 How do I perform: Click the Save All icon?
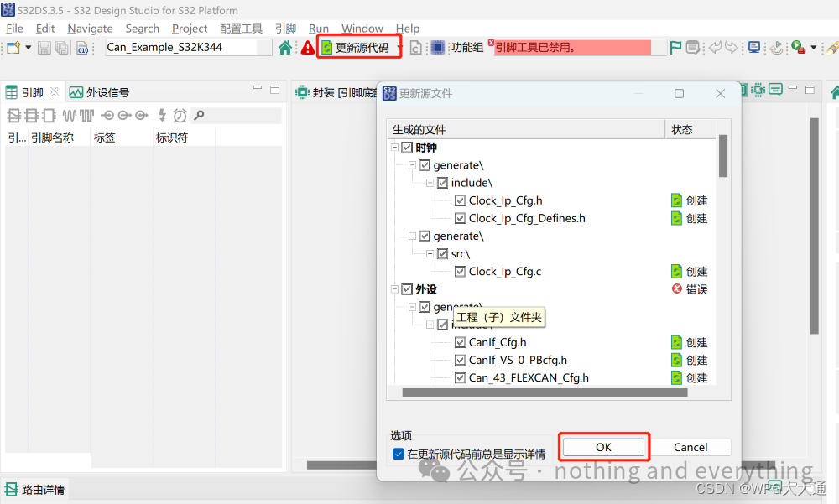(62, 48)
